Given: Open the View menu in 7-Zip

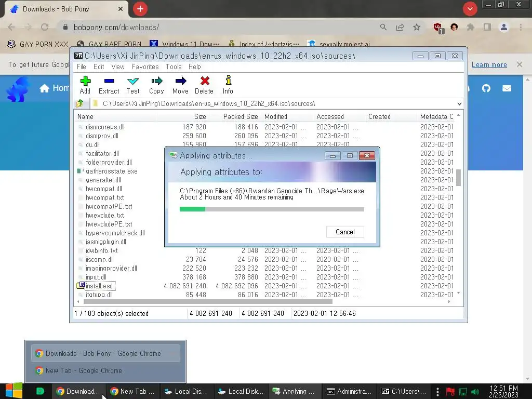Looking at the screenshot, I should pyautogui.click(x=118, y=67).
